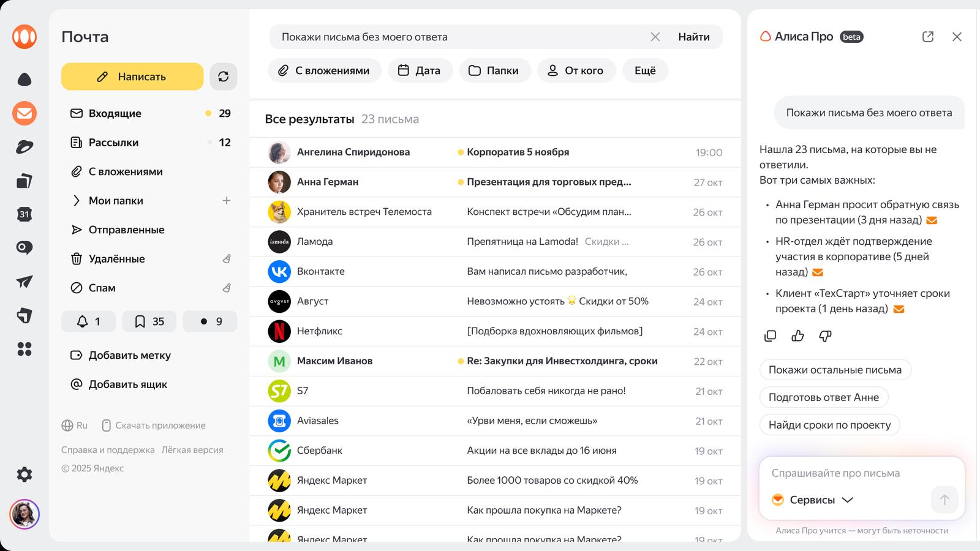Click the paper plane icon in left rail
The image size is (980, 551).
tap(24, 282)
